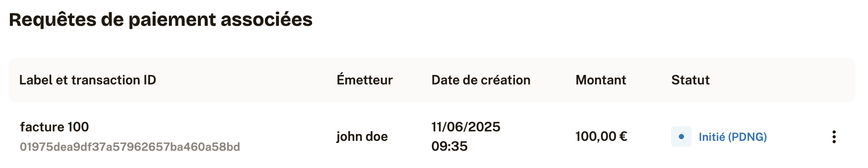Sort by Date de création column
The image size is (868, 168).
pos(481,80)
